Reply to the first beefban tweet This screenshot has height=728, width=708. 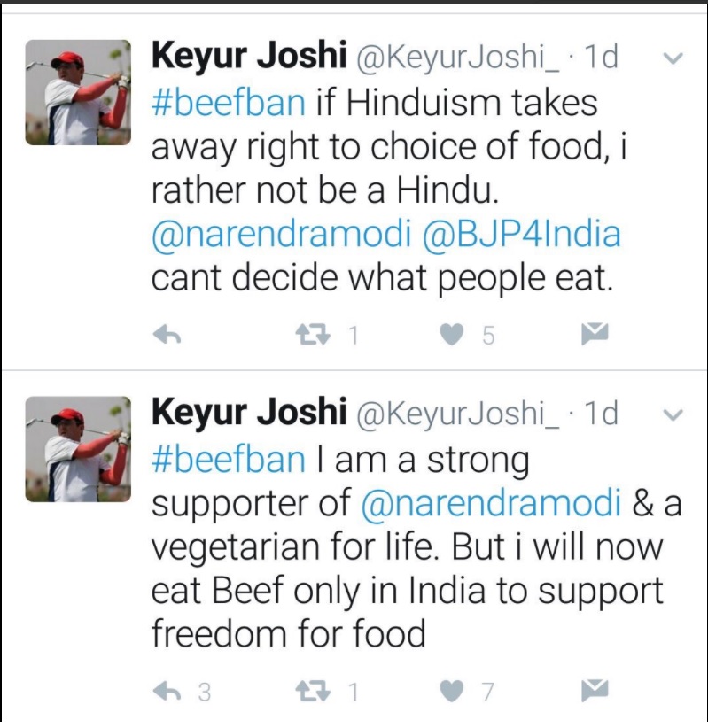click(168, 335)
